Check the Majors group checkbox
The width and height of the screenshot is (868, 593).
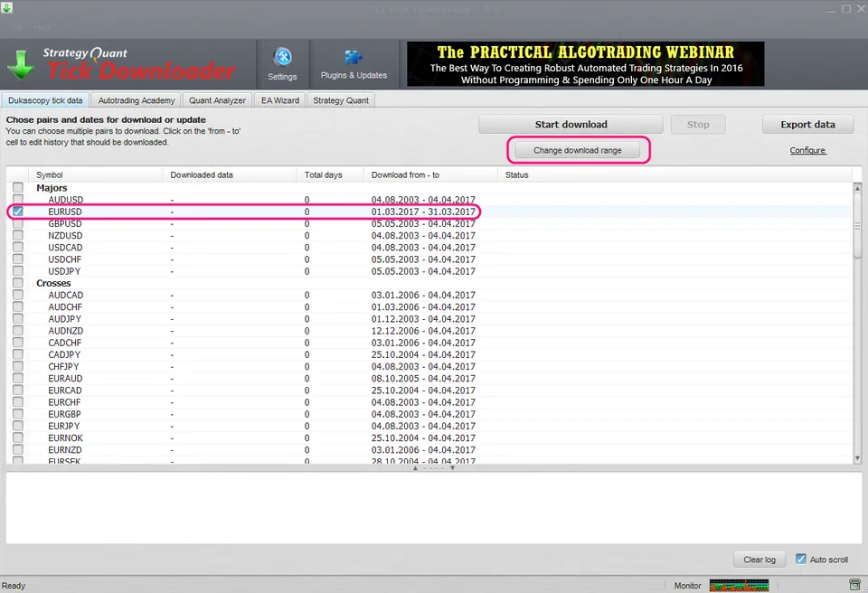[x=18, y=188]
